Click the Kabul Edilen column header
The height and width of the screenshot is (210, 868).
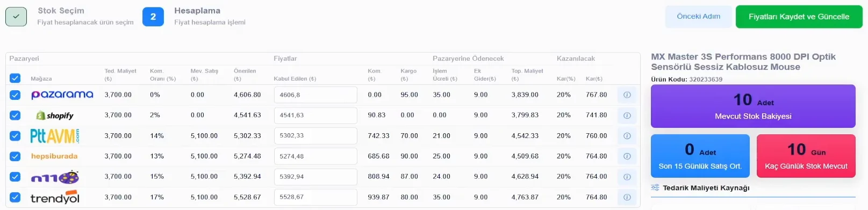(x=295, y=79)
